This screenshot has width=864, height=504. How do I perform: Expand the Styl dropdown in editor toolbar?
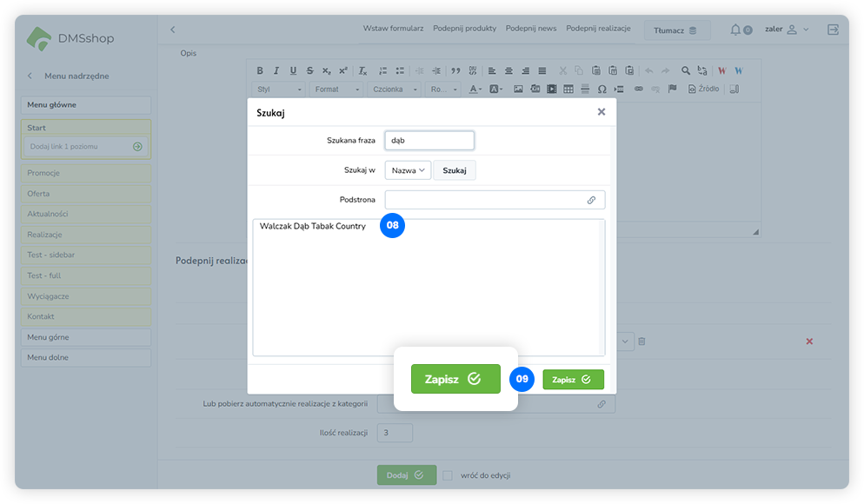[279, 90]
